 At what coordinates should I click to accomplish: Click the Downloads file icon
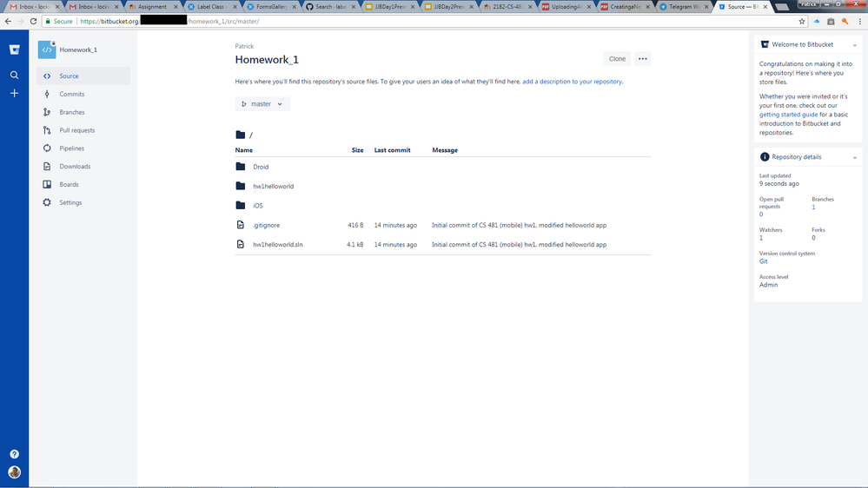point(47,167)
